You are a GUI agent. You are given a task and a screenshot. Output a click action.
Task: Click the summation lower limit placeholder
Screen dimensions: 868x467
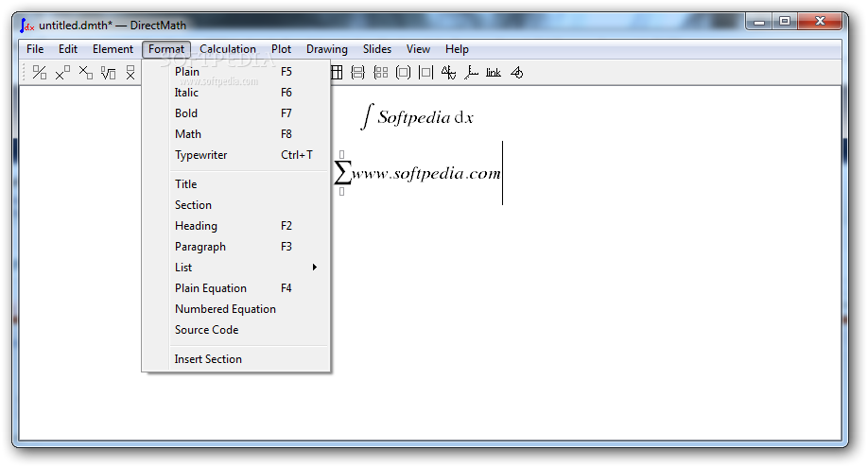(x=342, y=192)
